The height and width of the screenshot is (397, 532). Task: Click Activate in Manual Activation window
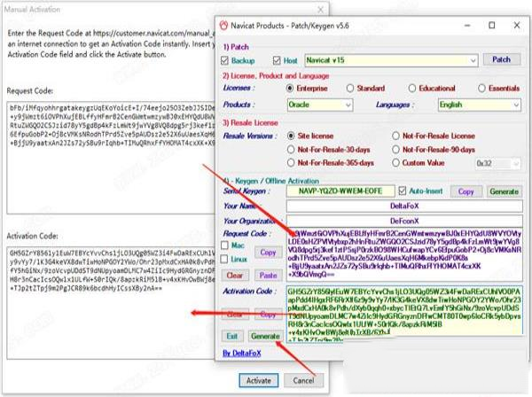(x=259, y=380)
